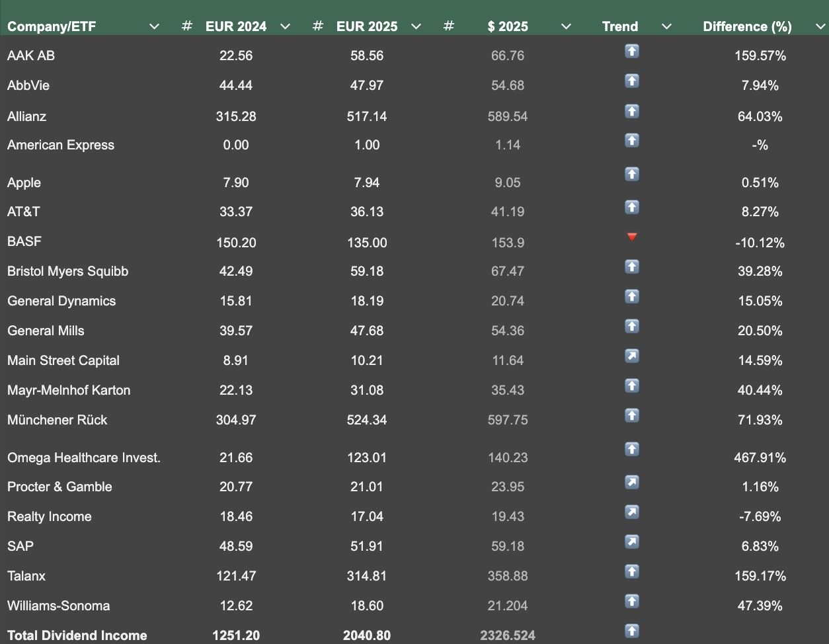The image size is (829, 644).
Task: Click the Talanx EUR 2025 value 314.81
Action: (x=367, y=576)
